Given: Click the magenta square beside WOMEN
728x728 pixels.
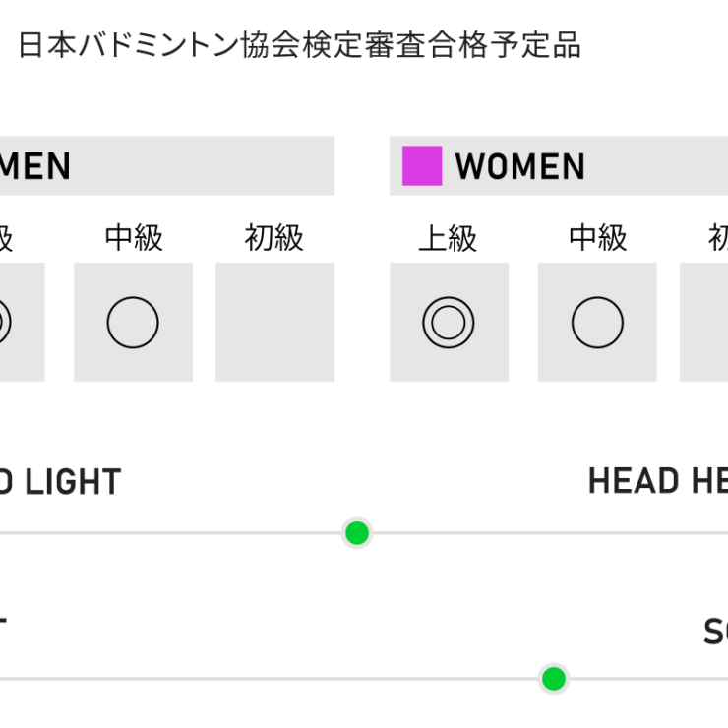Looking at the screenshot, I should pos(422,166).
